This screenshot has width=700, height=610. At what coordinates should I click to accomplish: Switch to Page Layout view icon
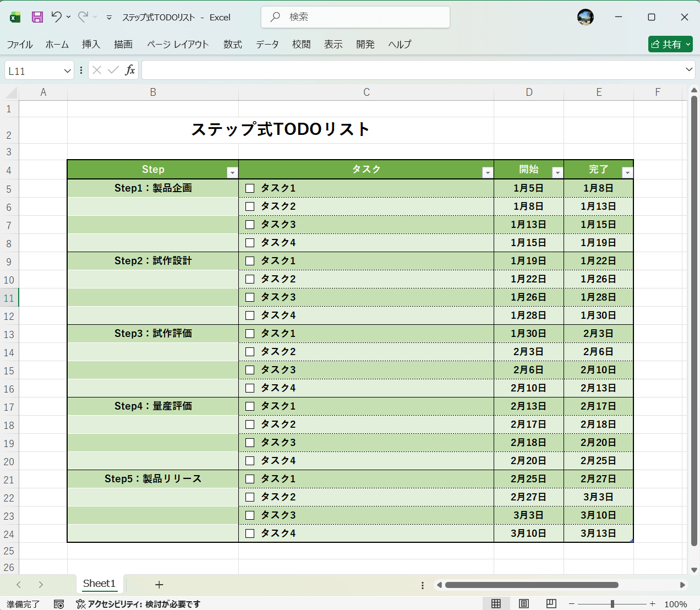tap(524, 604)
